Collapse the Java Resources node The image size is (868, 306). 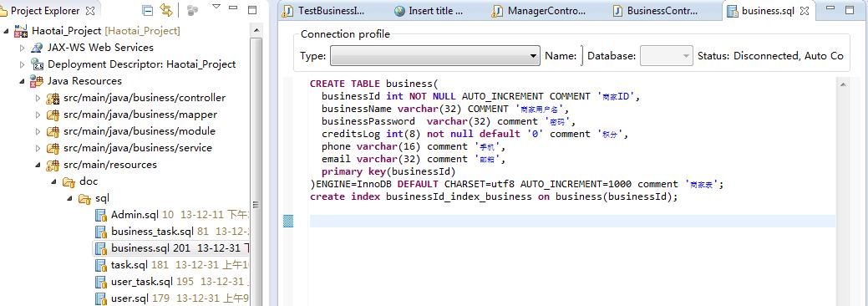point(23,81)
